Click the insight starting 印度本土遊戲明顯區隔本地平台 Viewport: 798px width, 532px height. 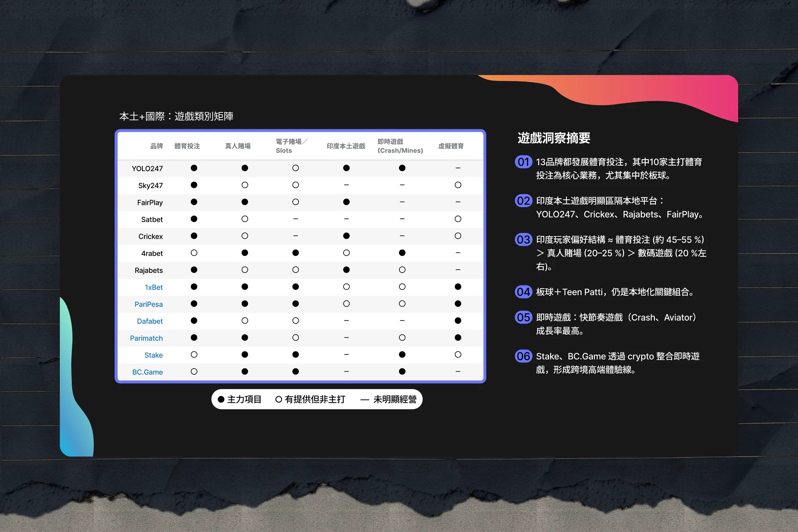(620, 208)
